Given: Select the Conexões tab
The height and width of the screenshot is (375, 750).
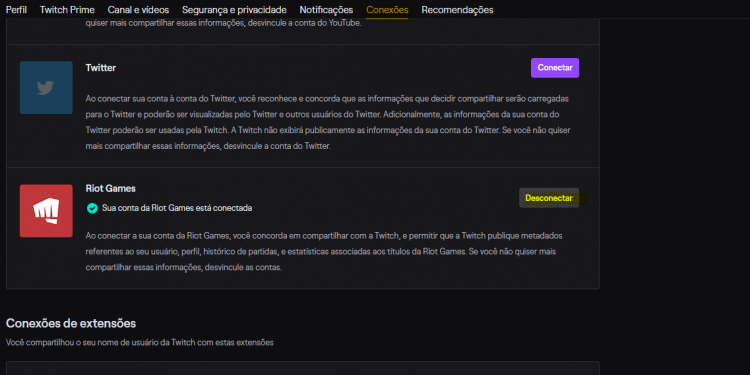Looking at the screenshot, I should click(387, 10).
